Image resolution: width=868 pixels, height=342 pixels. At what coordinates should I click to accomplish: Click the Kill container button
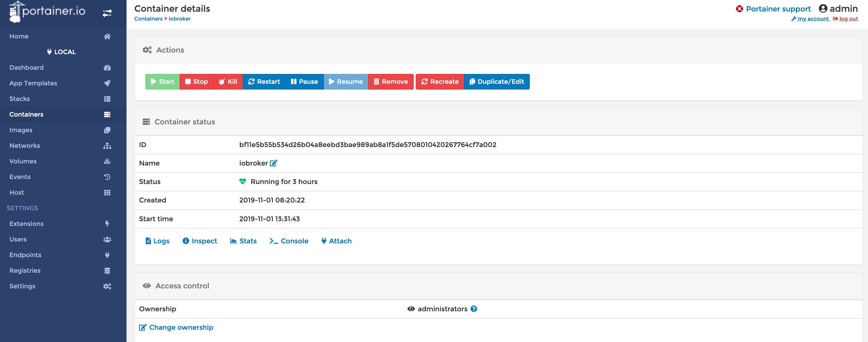(228, 81)
